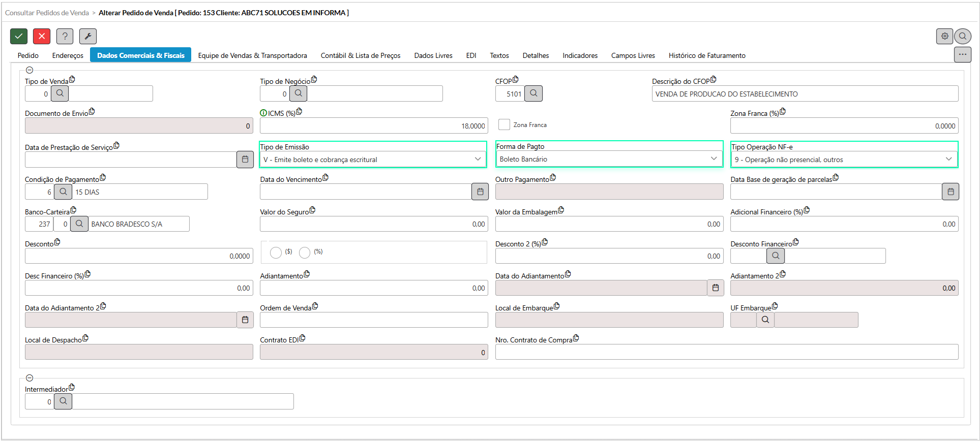Click the three-dots more options button

tap(962, 54)
